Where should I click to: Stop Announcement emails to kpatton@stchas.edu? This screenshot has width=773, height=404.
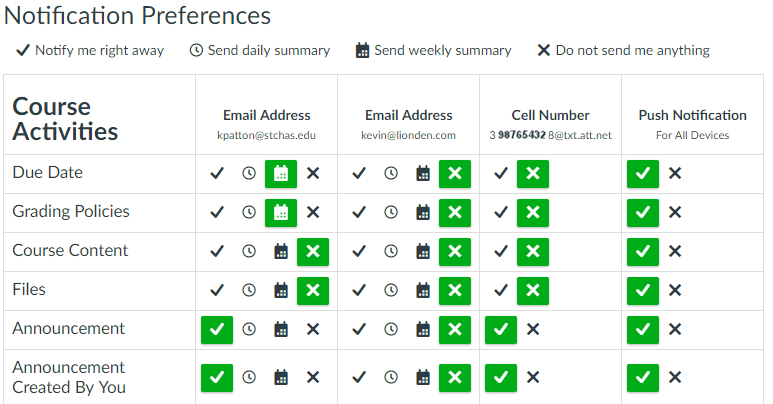tap(313, 329)
